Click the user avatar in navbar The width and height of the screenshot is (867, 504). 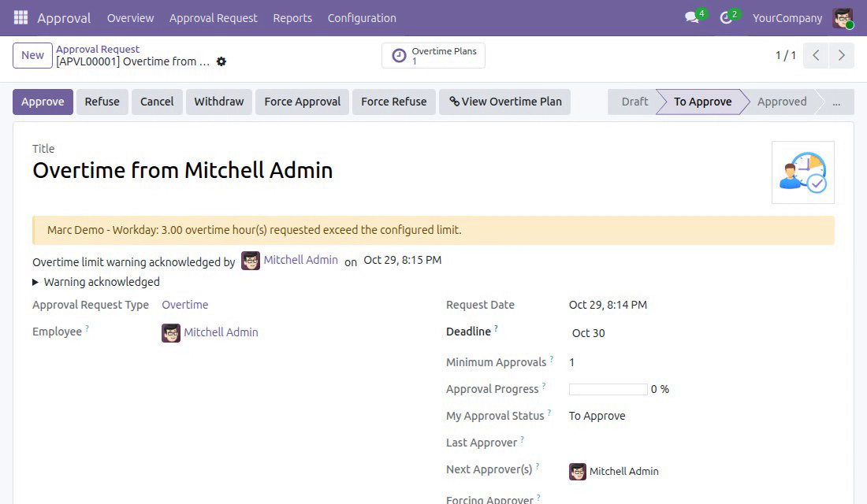pyautogui.click(x=843, y=17)
